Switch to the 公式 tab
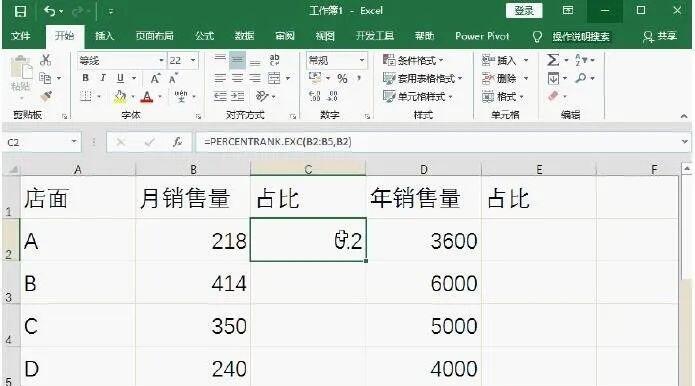The width and height of the screenshot is (695, 386). click(x=204, y=36)
